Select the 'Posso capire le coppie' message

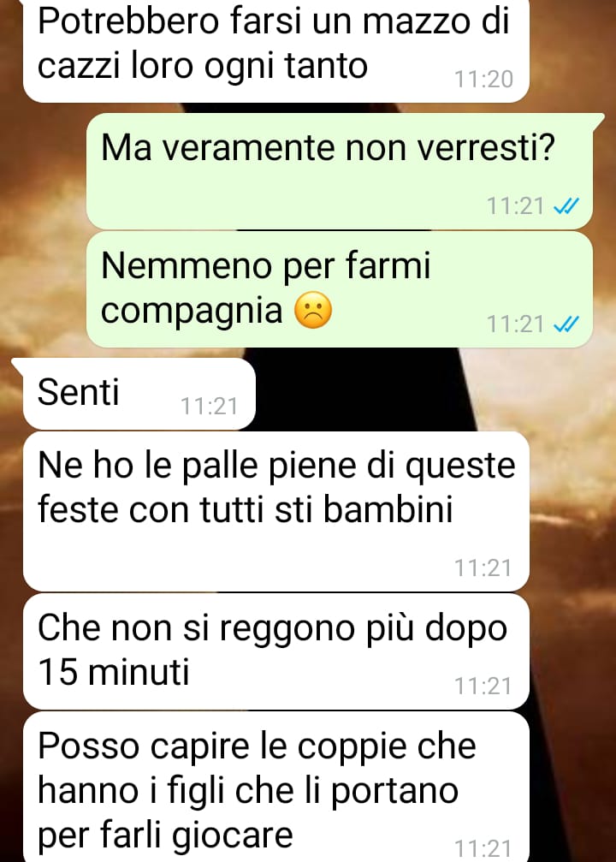275,787
